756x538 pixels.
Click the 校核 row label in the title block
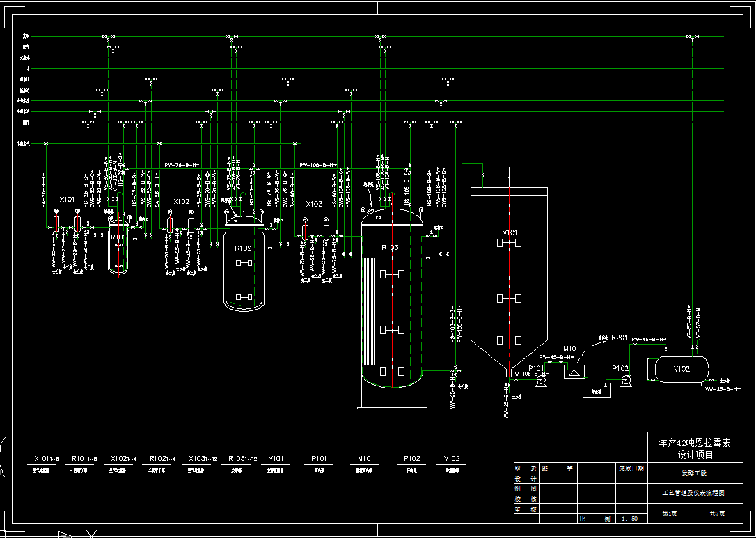coord(526,499)
